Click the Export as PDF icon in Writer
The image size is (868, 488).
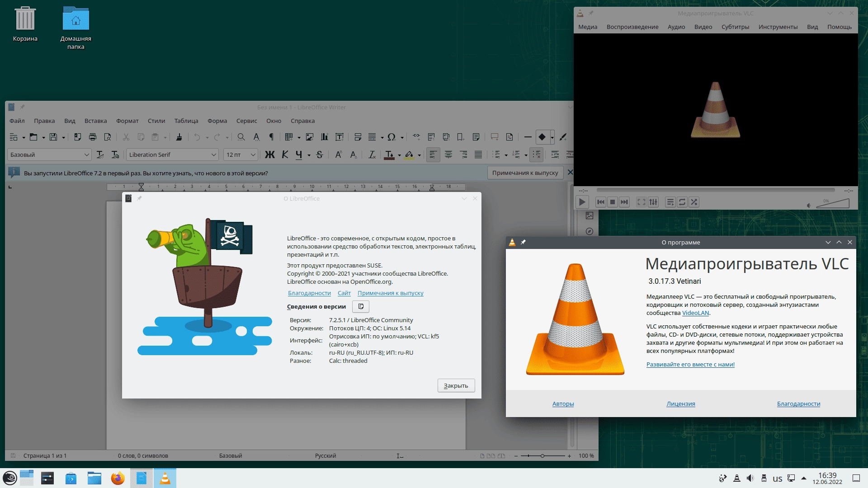point(78,137)
